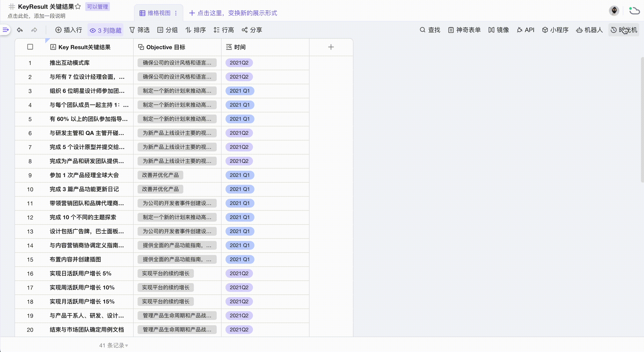Add a new column with plus button
This screenshot has height=352, width=644.
[331, 47]
